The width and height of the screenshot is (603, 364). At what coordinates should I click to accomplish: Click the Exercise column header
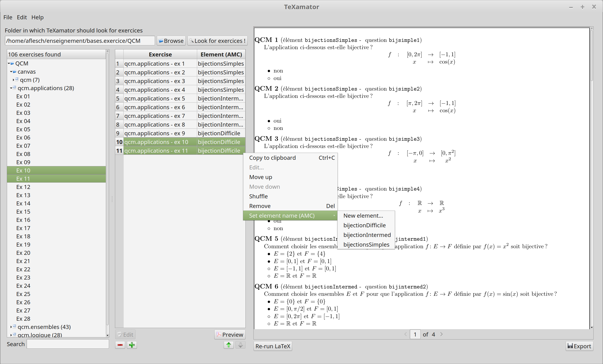point(160,54)
